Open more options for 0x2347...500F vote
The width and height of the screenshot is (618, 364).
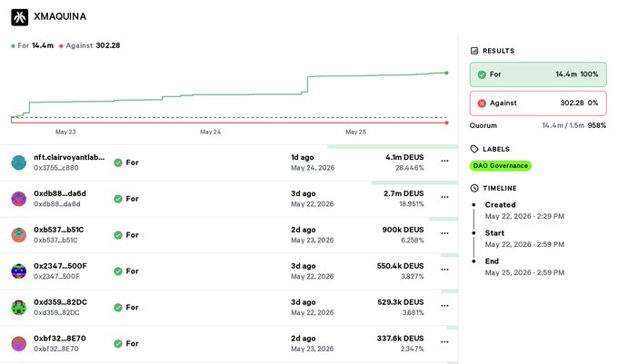point(444,270)
